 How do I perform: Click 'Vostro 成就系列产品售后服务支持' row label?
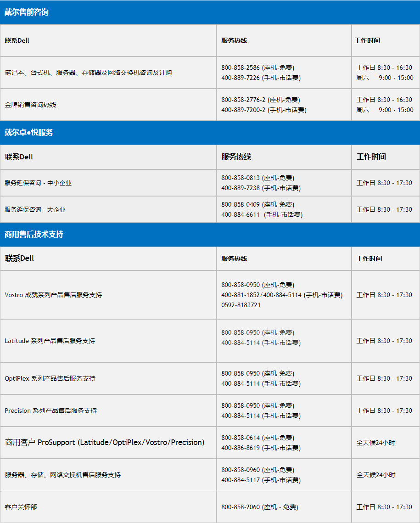(x=53, y=295)
